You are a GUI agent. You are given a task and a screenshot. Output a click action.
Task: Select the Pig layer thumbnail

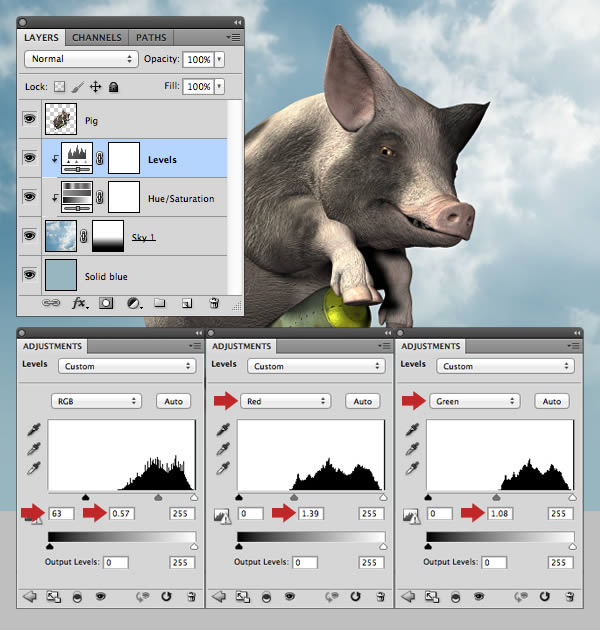[61, 119]
